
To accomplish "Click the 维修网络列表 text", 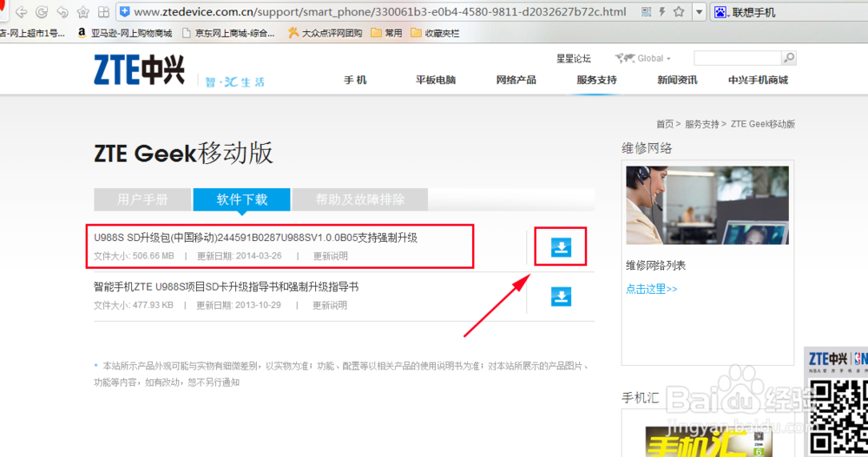I will point(656,265).
